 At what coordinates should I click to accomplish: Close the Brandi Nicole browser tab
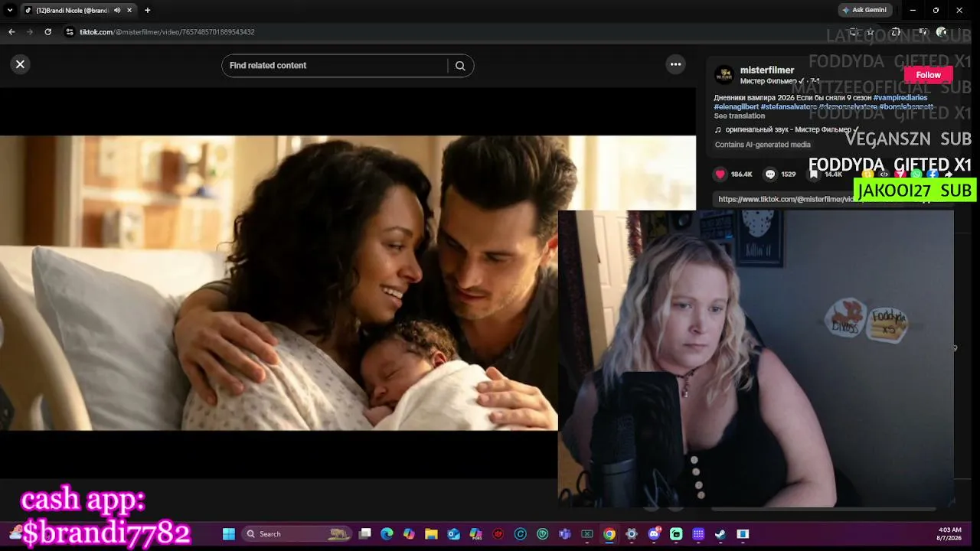click(x=129, y=11)
